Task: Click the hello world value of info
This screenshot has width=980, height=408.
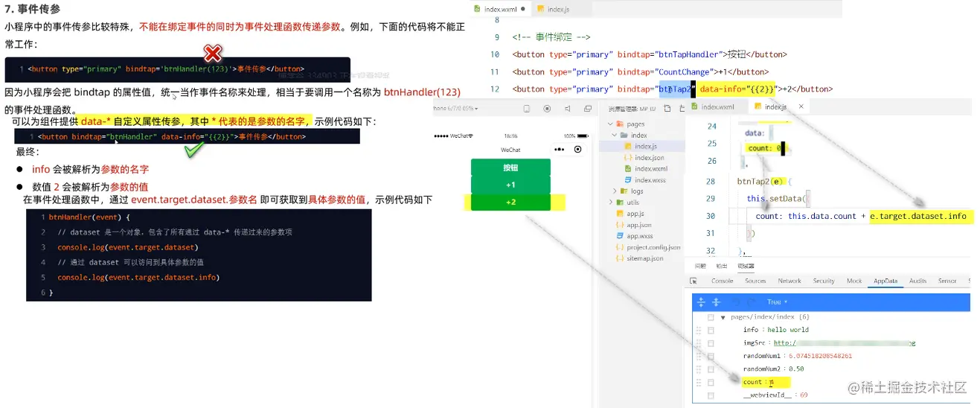Action: (x=789, y=330)
